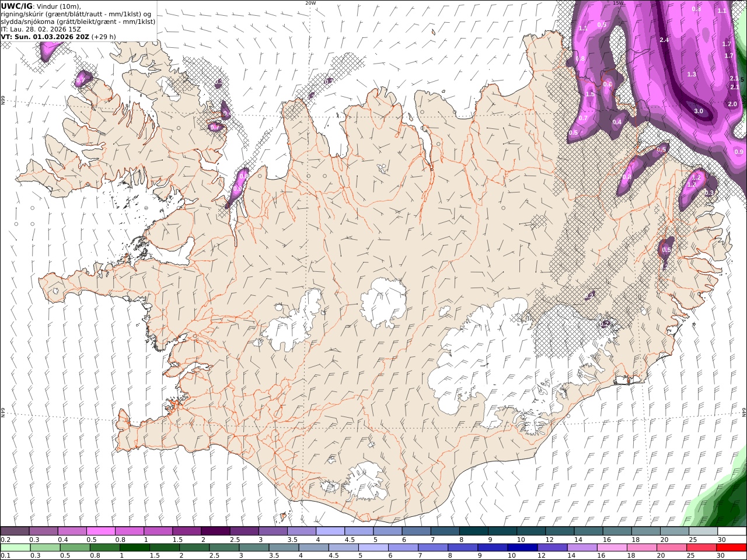Screen dimensions: 747x560
Task: Pick lower legend swatch between 18 and 20
Action: [x=643, y=547]
